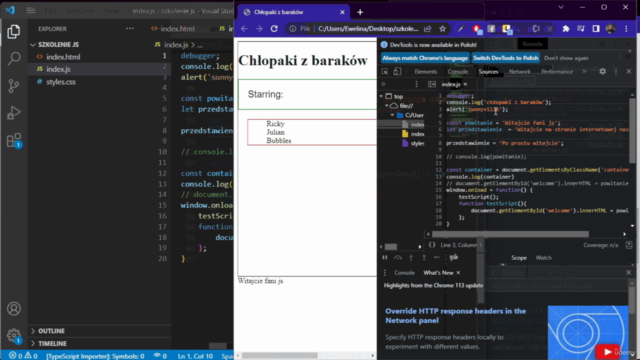Pretty print index.js with the braces icon
The image size is (640, 360).
click(432, 245)
